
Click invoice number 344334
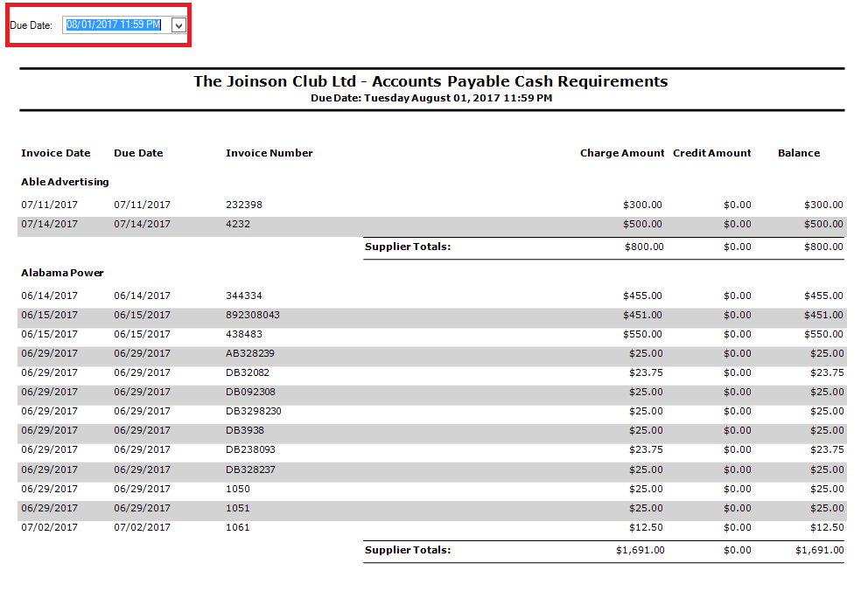244,296
